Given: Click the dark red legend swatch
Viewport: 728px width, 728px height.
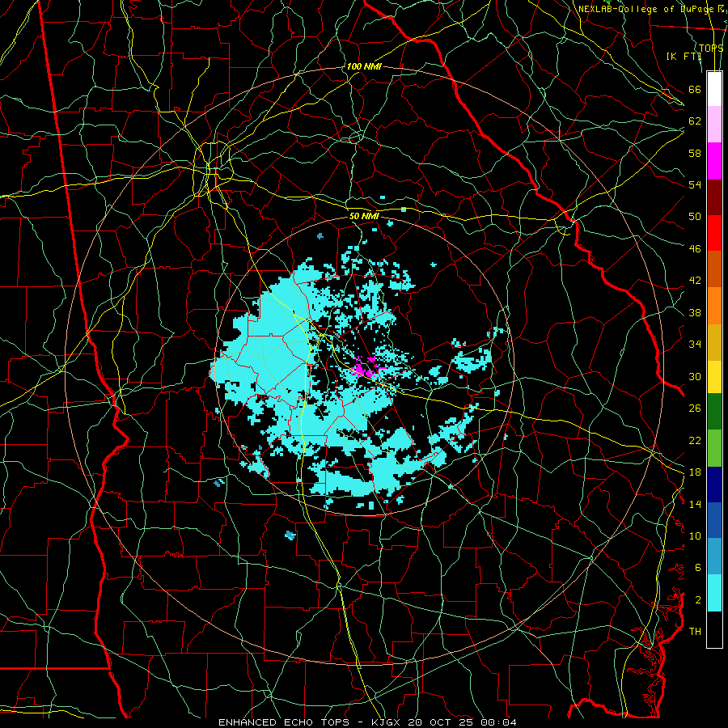Looking at the screenshot, I should tap(714, 197).
